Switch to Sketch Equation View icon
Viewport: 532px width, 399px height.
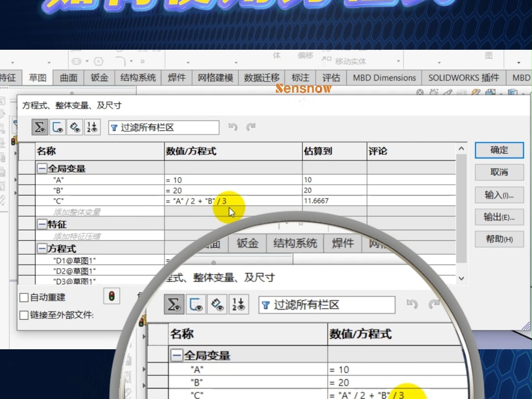58,127
